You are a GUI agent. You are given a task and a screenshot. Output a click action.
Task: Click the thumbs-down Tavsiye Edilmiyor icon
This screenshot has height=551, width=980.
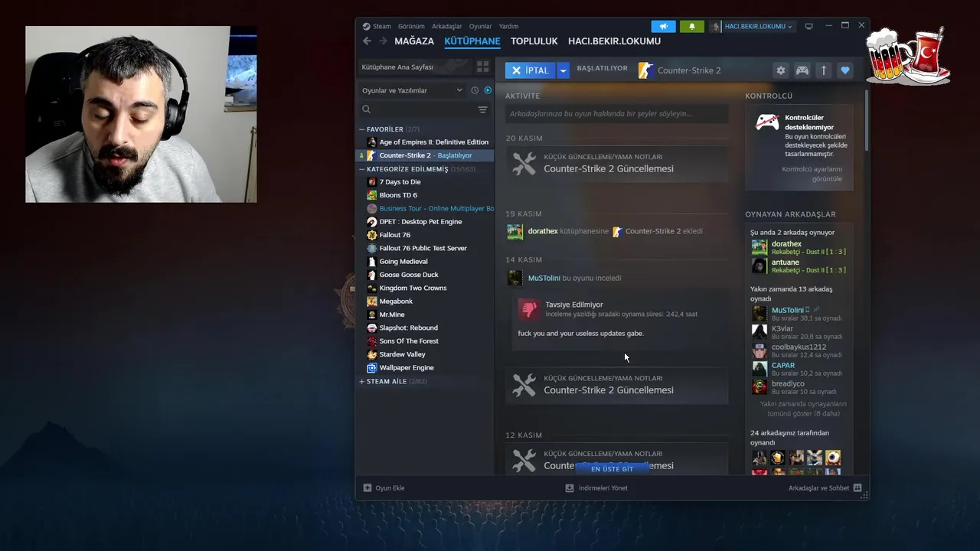point(528,309)
